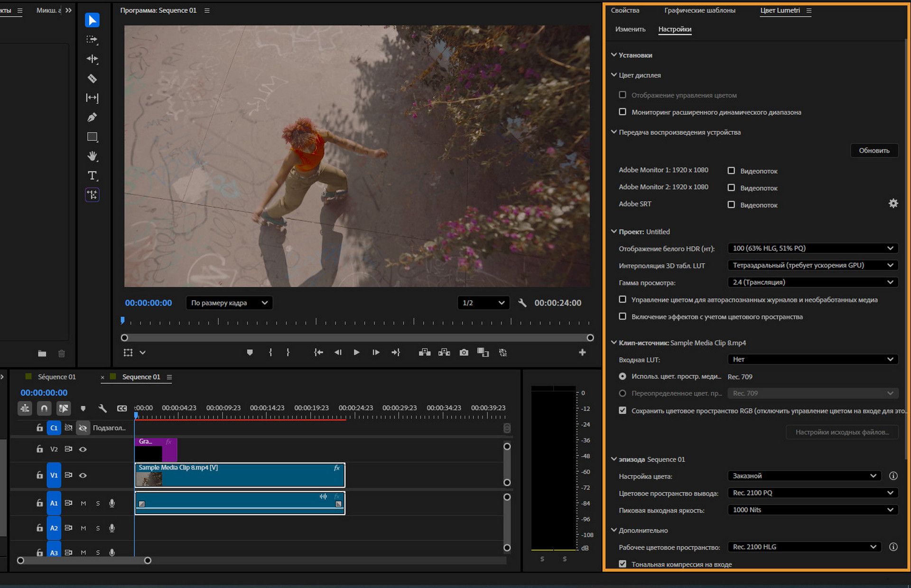Image resolution: width=911 pixels, height=588 pixels.
Task: Hide the V2 track output
Action: click(x=83, y=449)
